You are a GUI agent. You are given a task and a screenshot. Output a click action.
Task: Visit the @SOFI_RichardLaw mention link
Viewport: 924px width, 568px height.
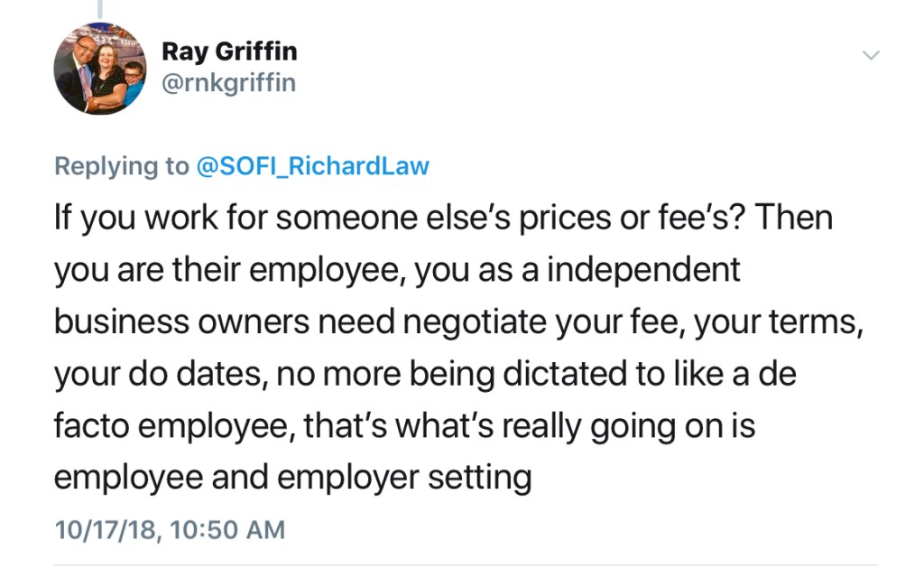tap(312, 166)
